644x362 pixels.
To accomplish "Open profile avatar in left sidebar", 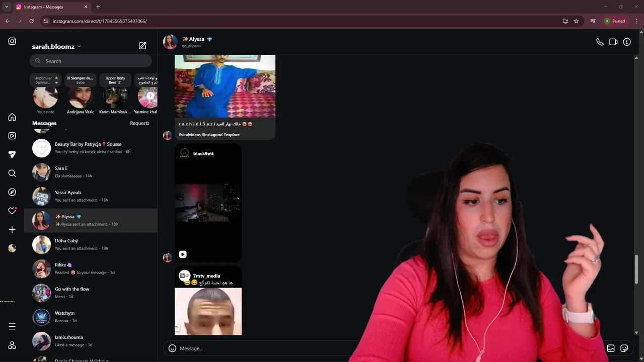I will [12, 248].
